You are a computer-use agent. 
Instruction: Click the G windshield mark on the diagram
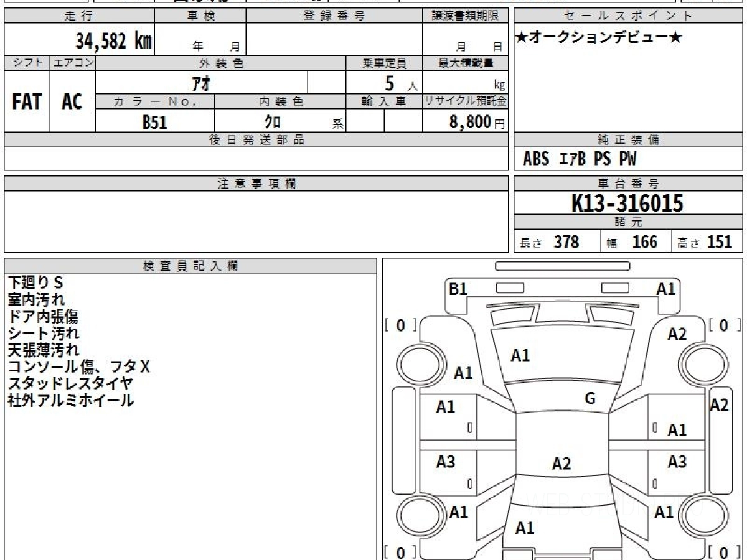(x=591, y=399)
